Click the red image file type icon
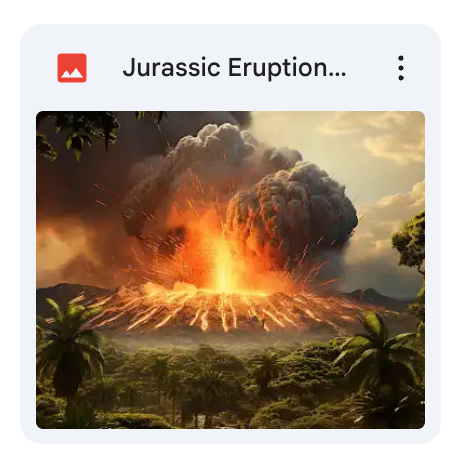Image resolution: width=456 pixels, height=458 pixels. (72, 68)
